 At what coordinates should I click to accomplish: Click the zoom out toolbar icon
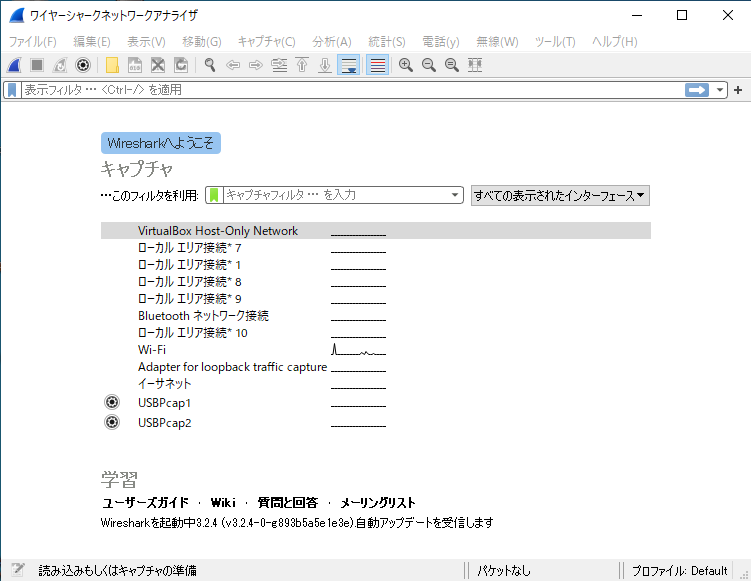428,65
